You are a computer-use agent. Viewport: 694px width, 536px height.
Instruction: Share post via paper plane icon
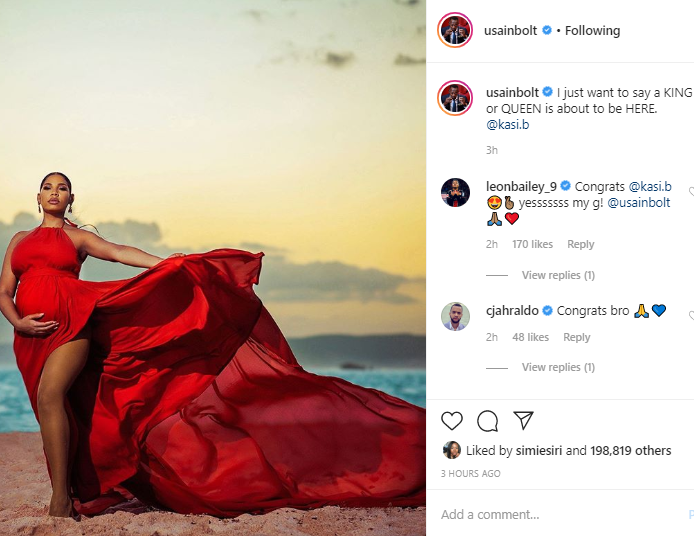[x=523, y=420]
